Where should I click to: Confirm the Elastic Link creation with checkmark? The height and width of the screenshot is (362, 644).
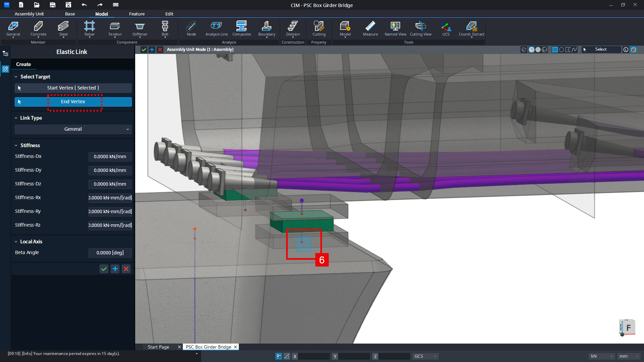pyautogui.click(x=104, y=268)
